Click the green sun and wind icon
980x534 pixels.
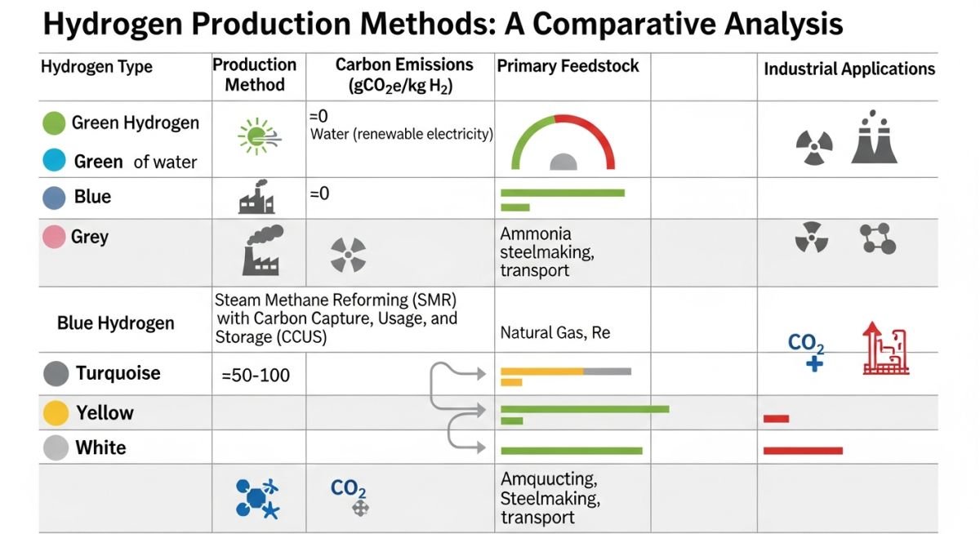(259, 136)
